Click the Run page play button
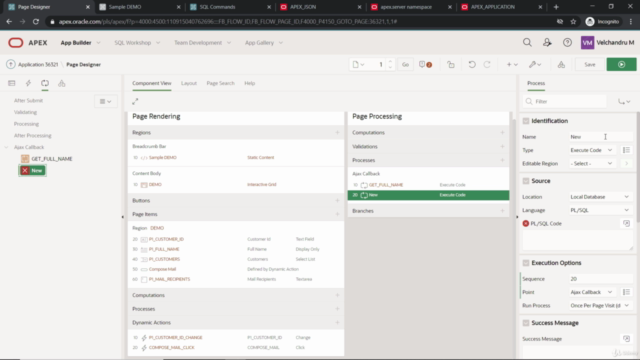The height and width of the screenshot is (360, 640). click(621, 64)
